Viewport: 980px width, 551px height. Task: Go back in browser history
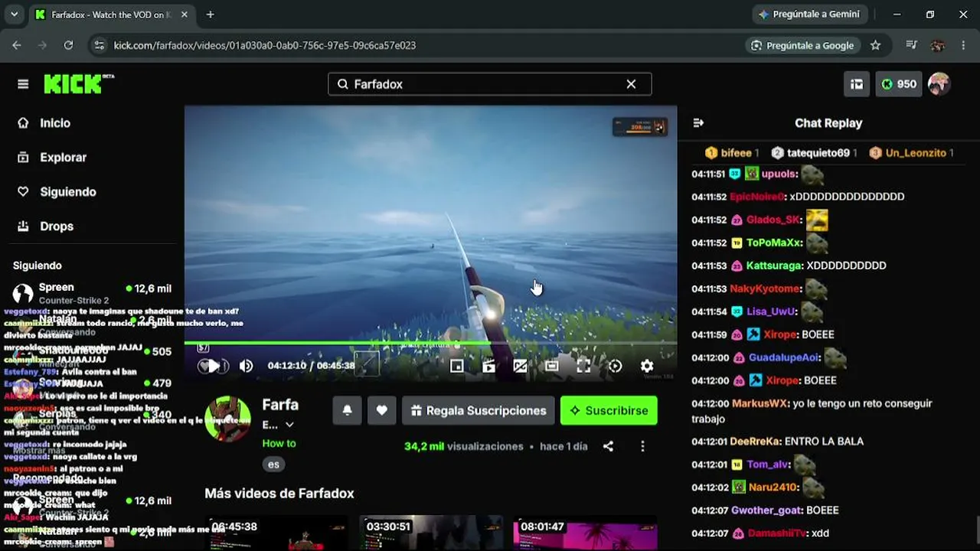tap(17, 45)
